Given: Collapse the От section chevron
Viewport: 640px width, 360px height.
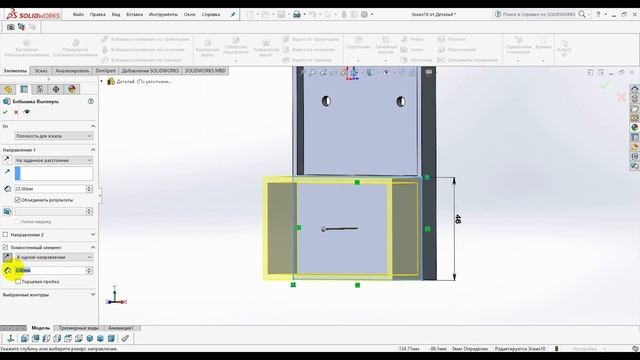Looking at the screenshot, I should tap(93, 126).
